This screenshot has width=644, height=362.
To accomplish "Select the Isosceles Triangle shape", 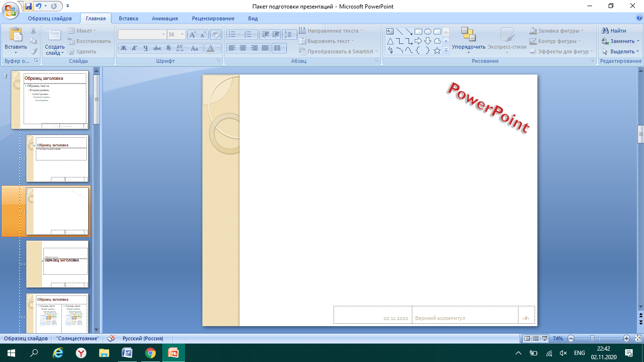I will pos(390,41).
